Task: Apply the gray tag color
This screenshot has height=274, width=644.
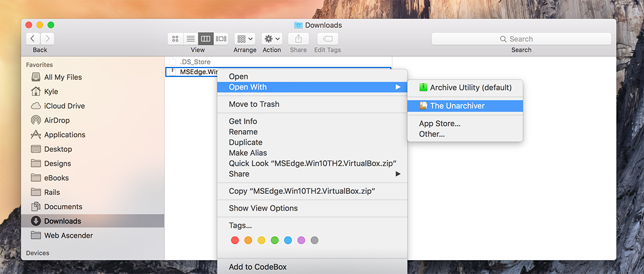Action: [315, 240]
